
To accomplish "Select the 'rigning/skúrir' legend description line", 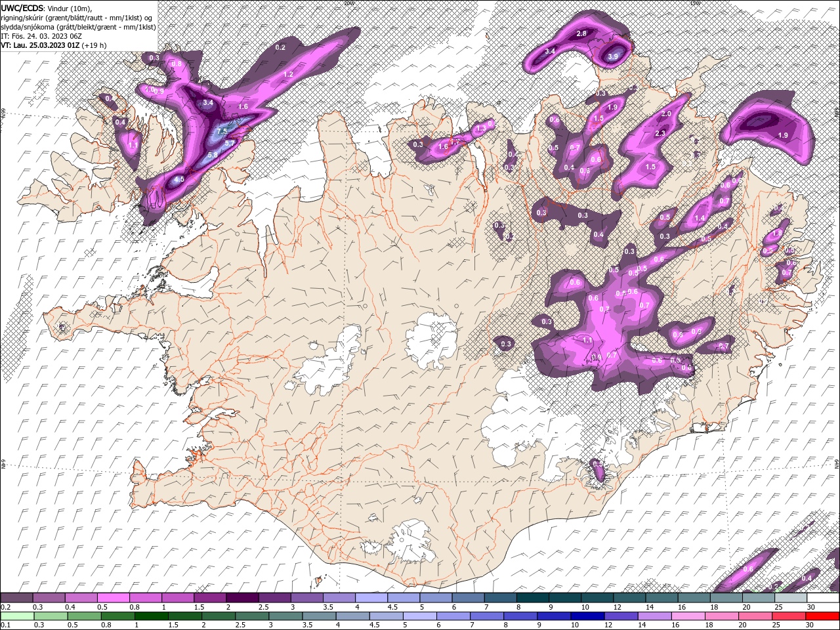I will coord(77,17).
